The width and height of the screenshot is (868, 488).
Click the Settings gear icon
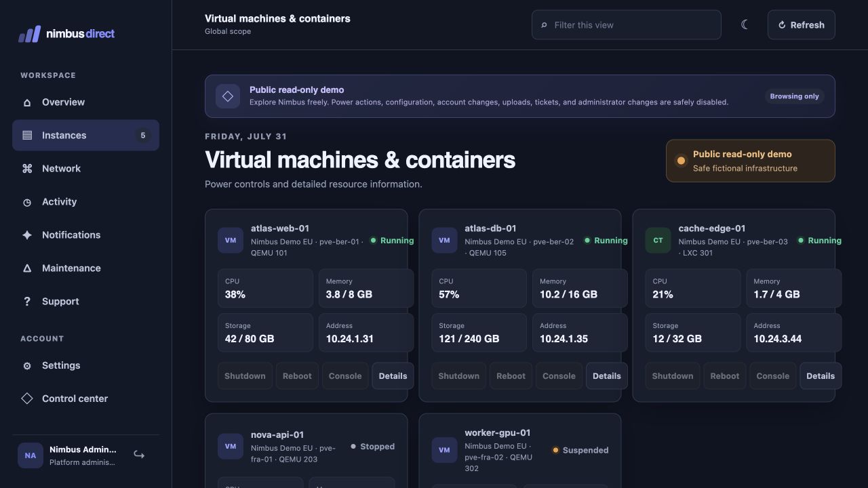[x=27, y=366]
